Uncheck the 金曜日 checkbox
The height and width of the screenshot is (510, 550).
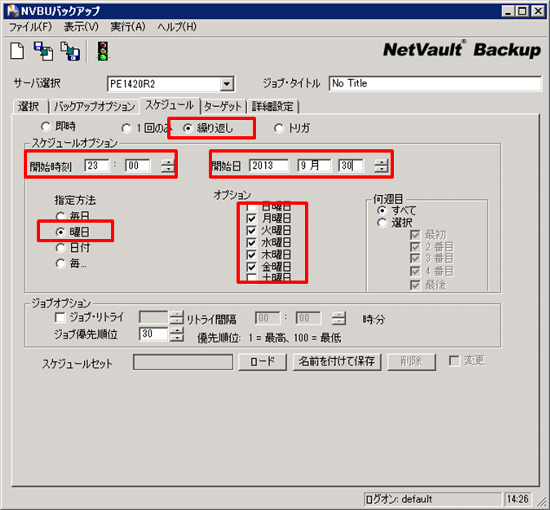pos(251,267)
